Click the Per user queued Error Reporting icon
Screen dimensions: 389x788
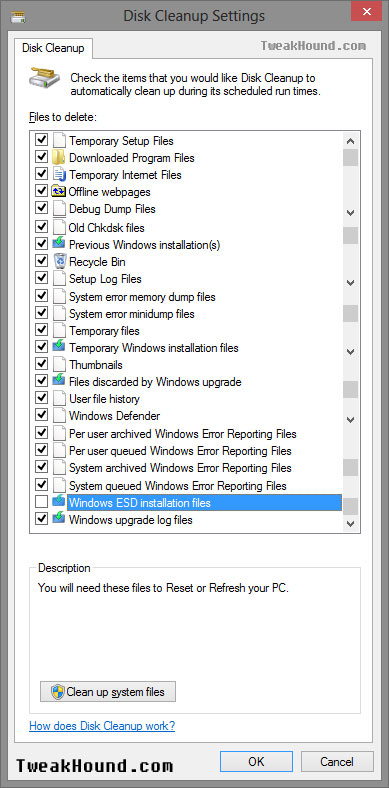click(x=59, y=451)
